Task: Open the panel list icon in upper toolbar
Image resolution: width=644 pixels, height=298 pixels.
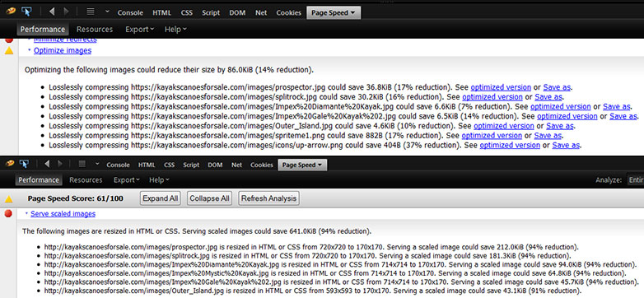Action: [x=91, y=12]
